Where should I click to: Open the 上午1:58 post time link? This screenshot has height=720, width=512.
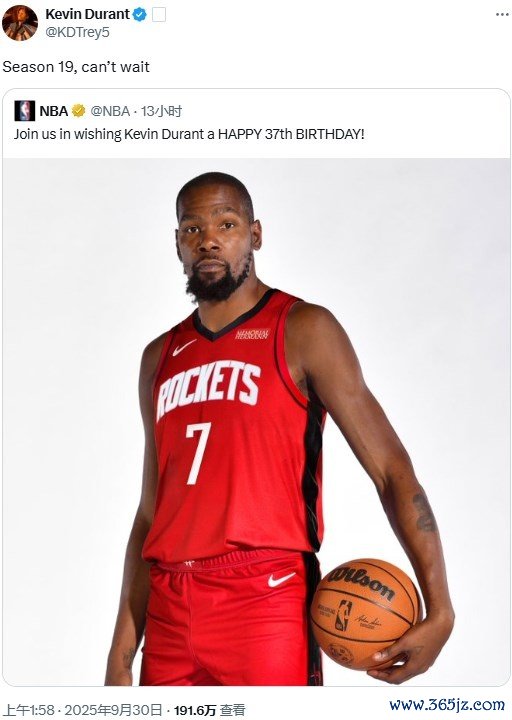pos(29,710)
